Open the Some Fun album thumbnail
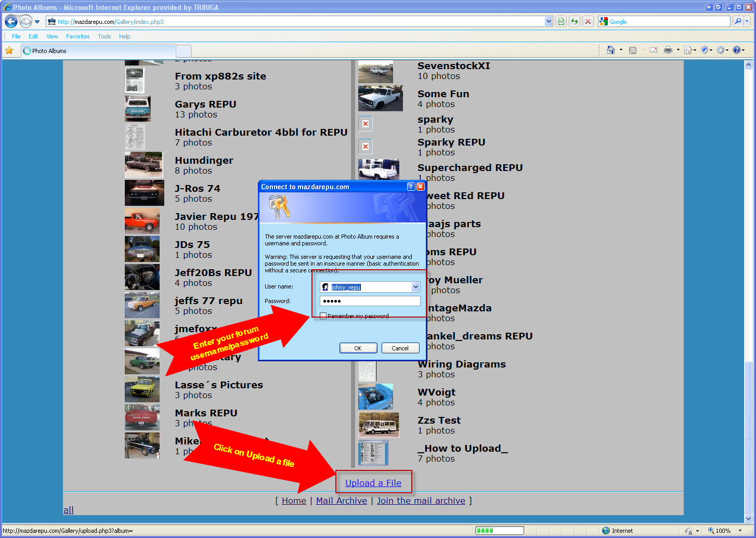This screenshot has width=756, height=538. click(381, 98)
